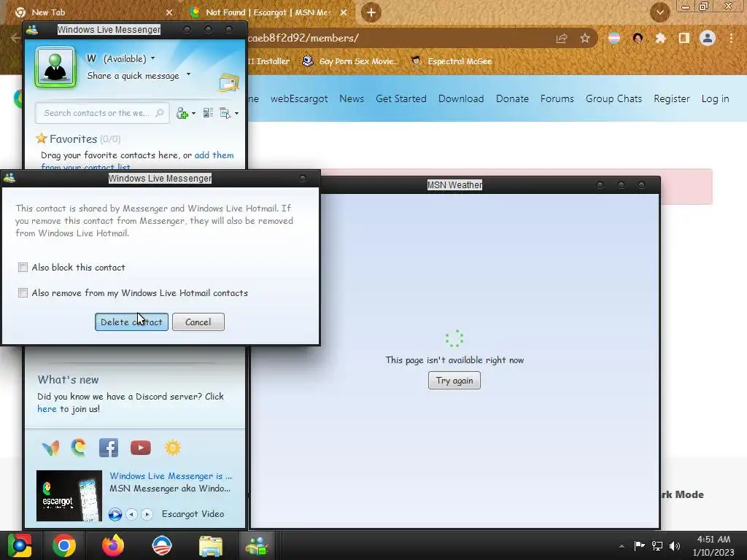Click the tab search dropdown in Chrome
Image resolution: width=747 pixels, height=560 pixels.
(660, 12)
